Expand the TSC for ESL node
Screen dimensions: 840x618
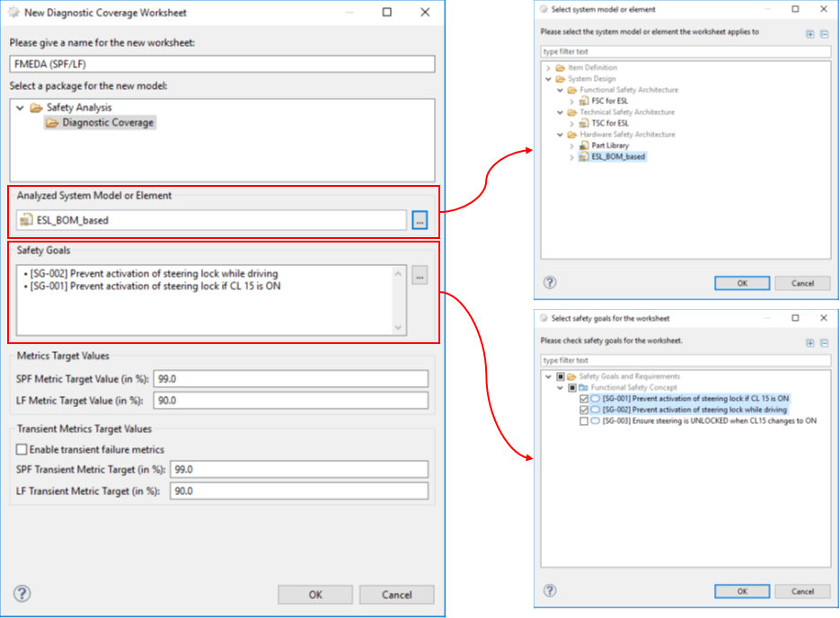pos(571,124)
